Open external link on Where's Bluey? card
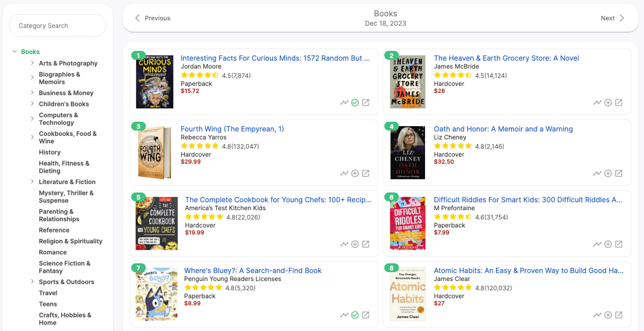 pos(366,315)
